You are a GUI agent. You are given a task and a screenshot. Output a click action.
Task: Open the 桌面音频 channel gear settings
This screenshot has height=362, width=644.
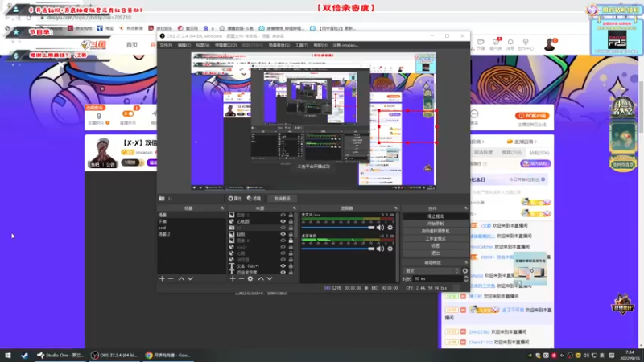tap(390, 249)
